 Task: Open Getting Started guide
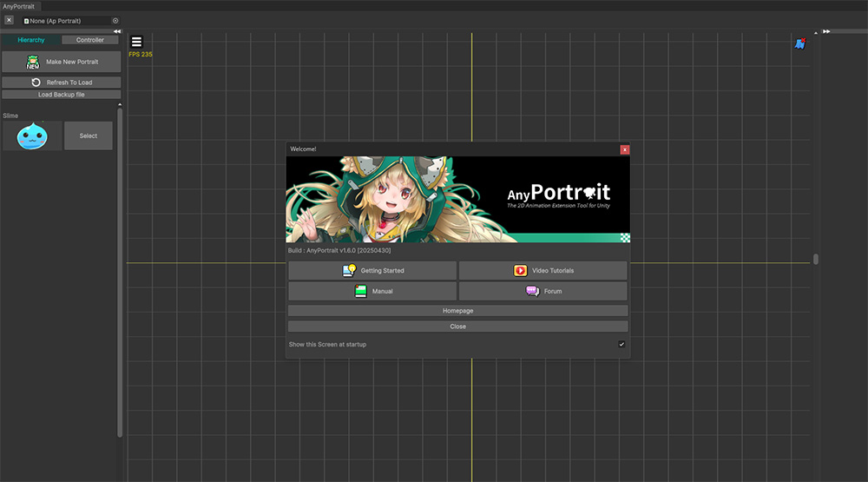point(372,270)
